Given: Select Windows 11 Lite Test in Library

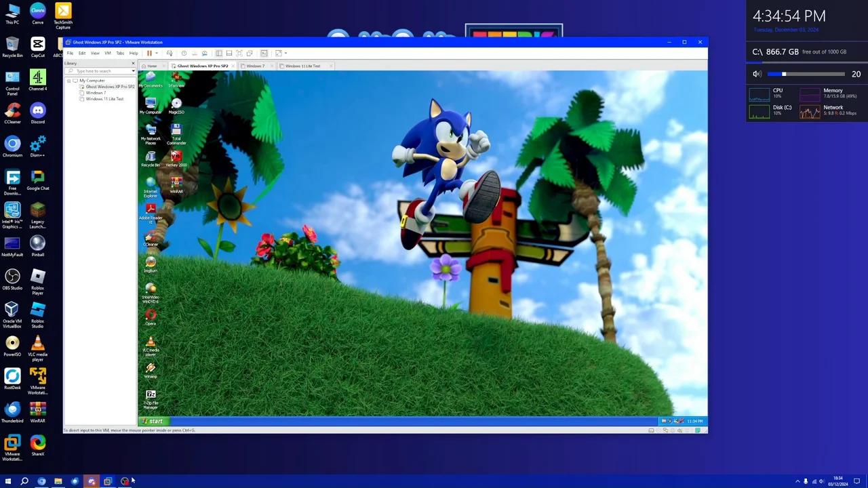Looking at the screenshot, I should tap(104, 99).
